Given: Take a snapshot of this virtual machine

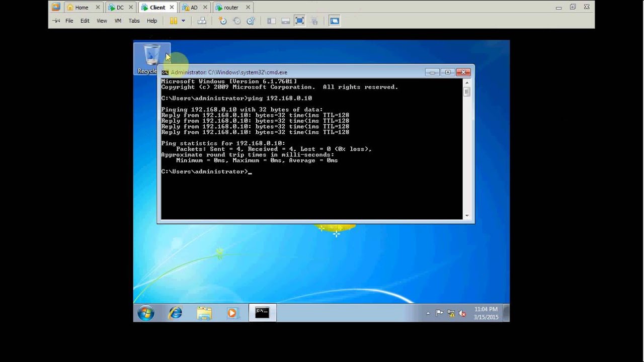Looking at the screenshot, I should [x=223, y=21].
